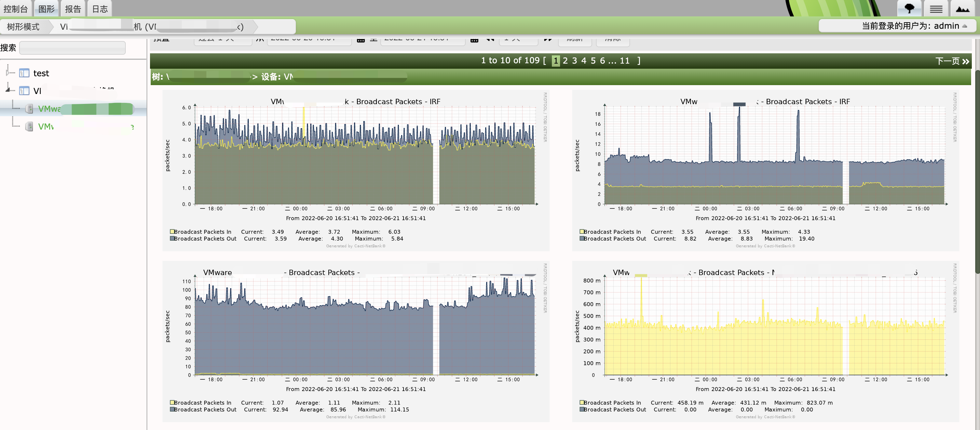Switch to the 控制台 tab
The image size is (980, 430).
click(16, 8)
